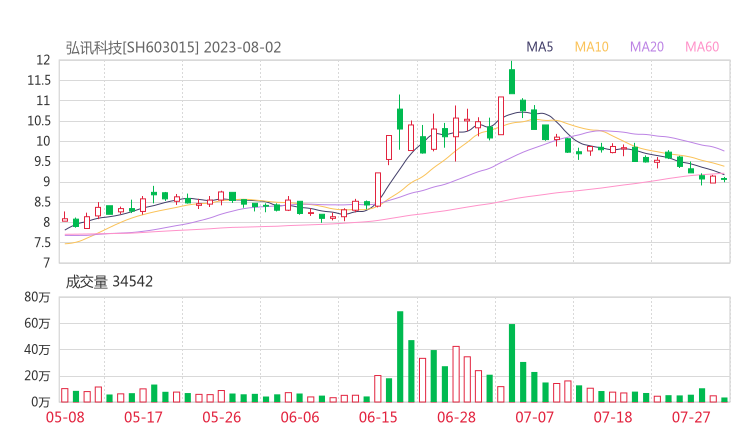
Task: Click the 60万 volume axis label
Action: pos(37,323)
